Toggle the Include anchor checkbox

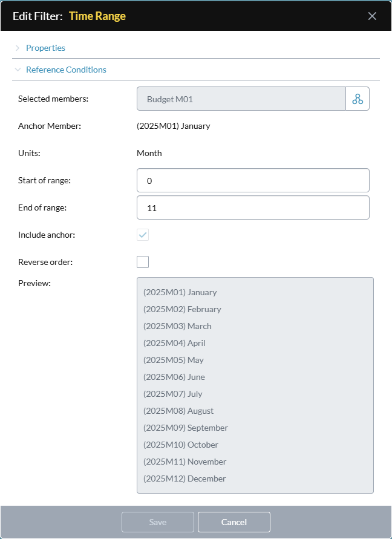click(143, 235)
